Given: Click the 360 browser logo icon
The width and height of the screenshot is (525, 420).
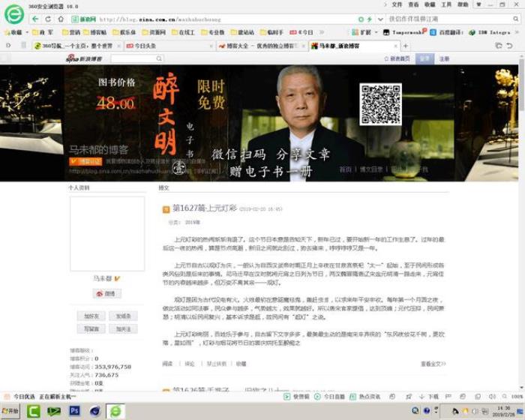Looking at the screenshot, I should tap(13, 13).
